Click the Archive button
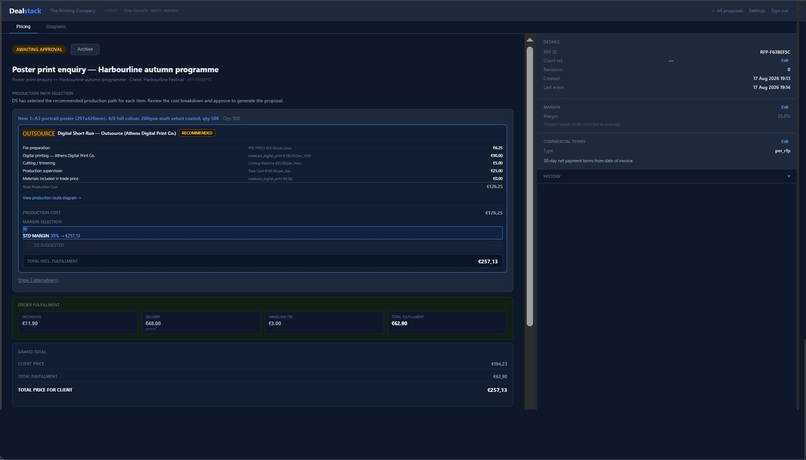Viewport: 806px width, 460px height. pos(85,49)
